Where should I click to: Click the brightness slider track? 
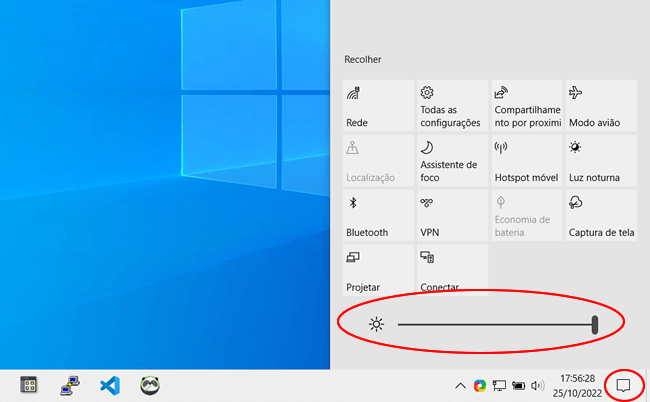pyautogui.click(x=495, y=324)
